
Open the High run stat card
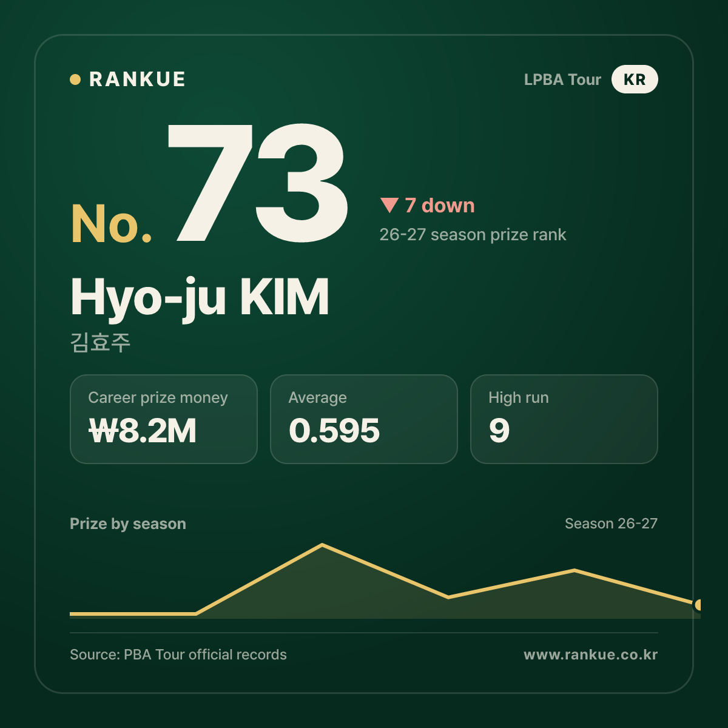[564, 419]
